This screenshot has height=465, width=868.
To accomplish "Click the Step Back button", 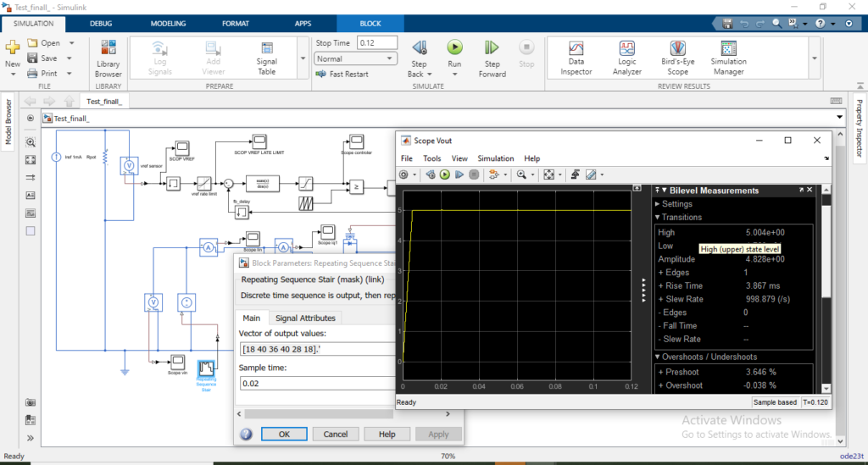I will pyautogui.click(x=419, y=58).
